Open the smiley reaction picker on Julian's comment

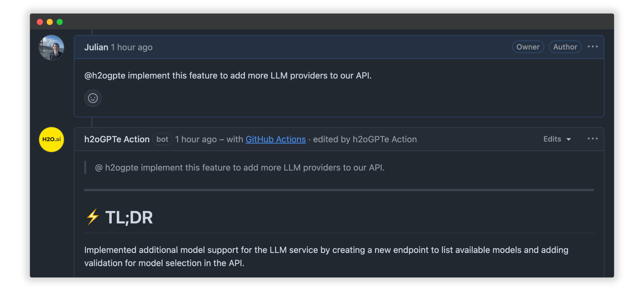[x=93, y=98]
